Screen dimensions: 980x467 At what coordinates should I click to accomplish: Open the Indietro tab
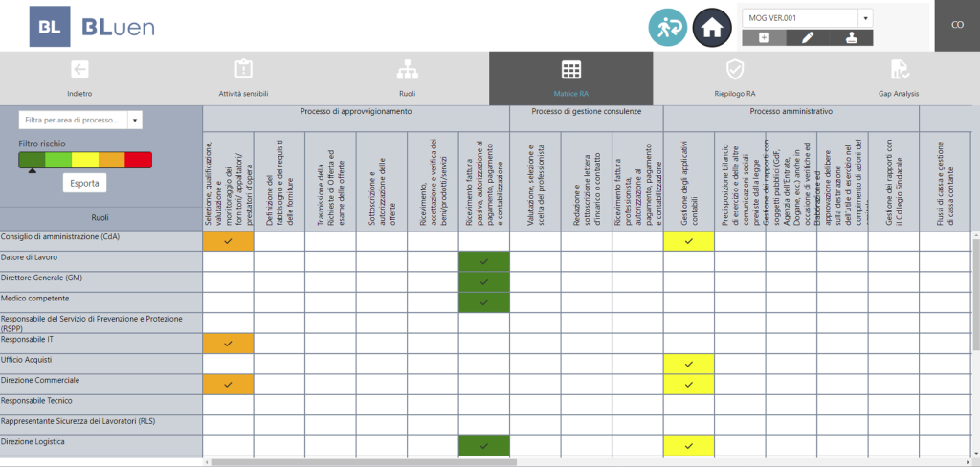[79, 78]
